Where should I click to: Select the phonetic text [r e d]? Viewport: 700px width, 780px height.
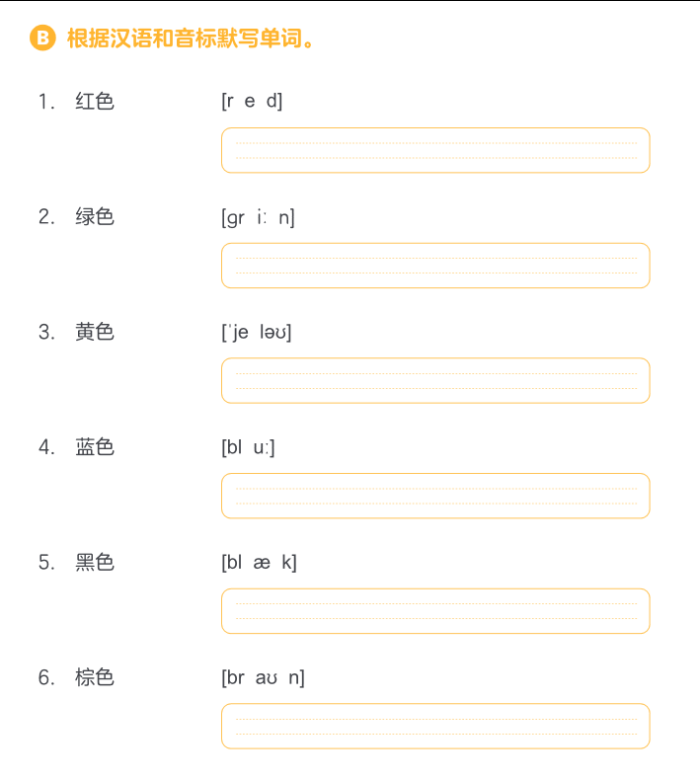[252, 101]
